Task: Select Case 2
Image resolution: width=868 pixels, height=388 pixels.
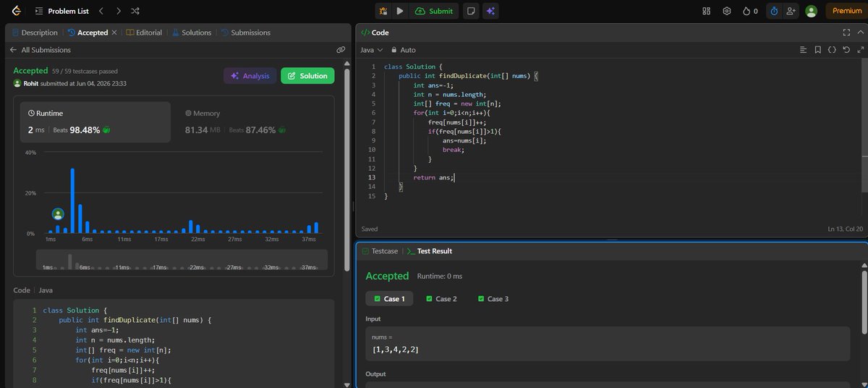Action: [441, 298]
